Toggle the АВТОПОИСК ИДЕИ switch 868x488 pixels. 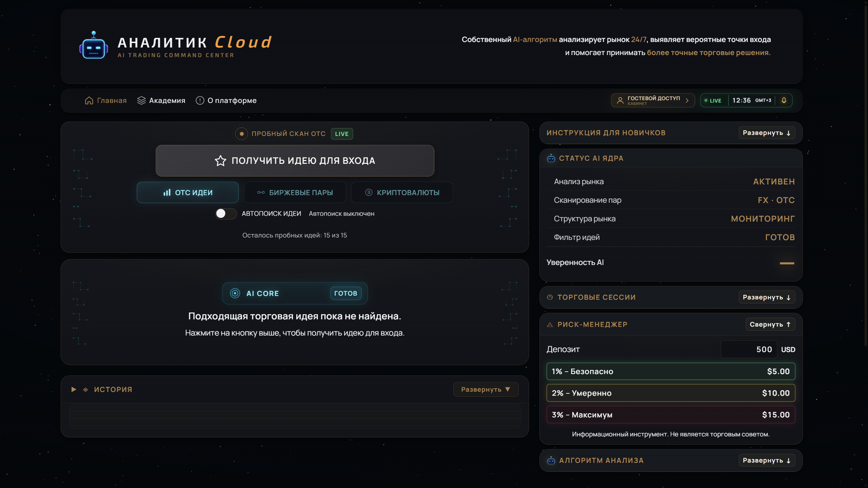pos(226,214)
